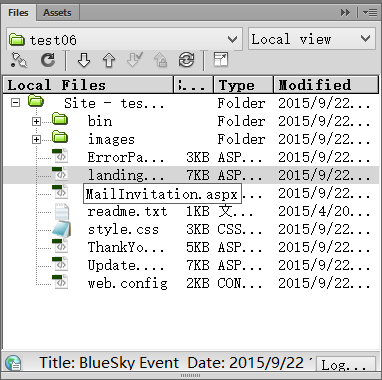Screen dimensions: 382x380
Task: Click the 1KB size of readme.txt
Action: pos(198,211)
